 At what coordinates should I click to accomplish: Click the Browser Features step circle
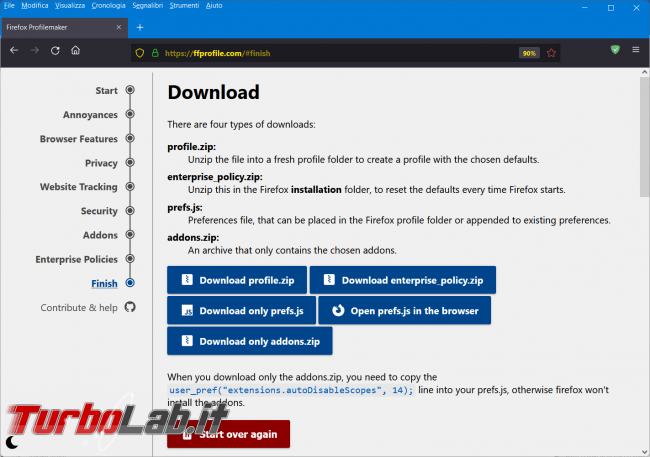(130, 138)
